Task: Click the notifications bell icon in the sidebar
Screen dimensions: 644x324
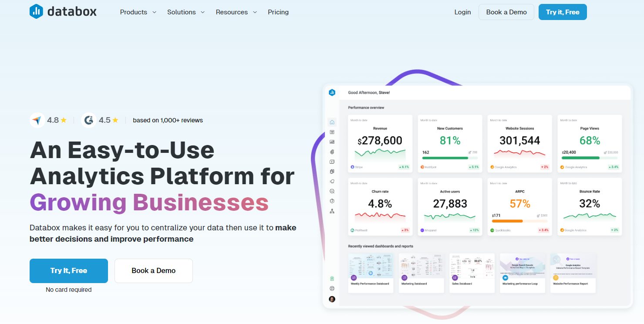Action: [x=332, y=181]
